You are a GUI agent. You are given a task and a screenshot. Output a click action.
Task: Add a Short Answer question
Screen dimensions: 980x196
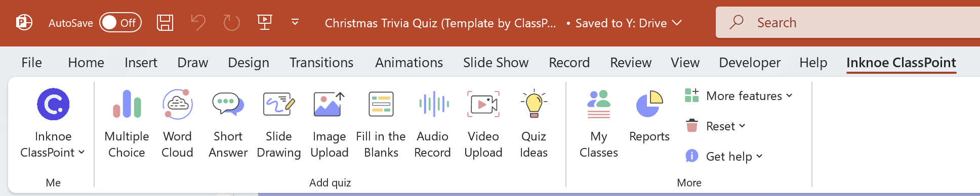pyautogui.click(x=228, y=124)
